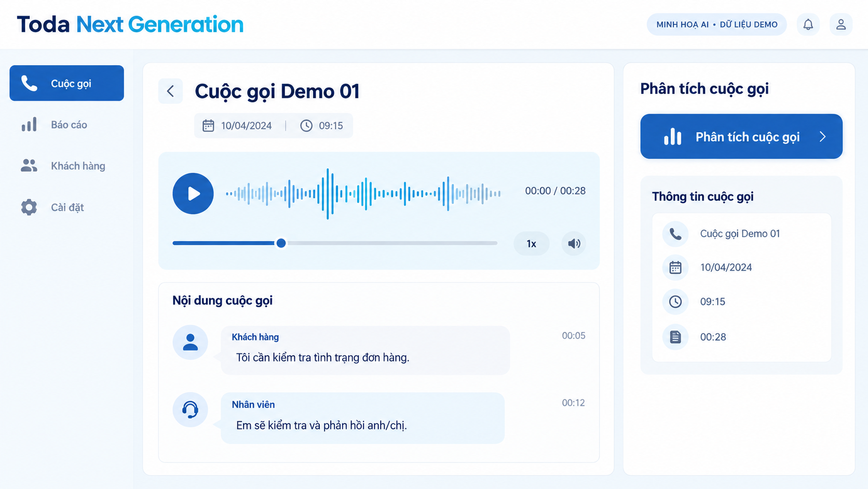Screen dimensions: 868x489
Task: Open Cài đặt in the sidebar
Action: [x=66, y=207]
